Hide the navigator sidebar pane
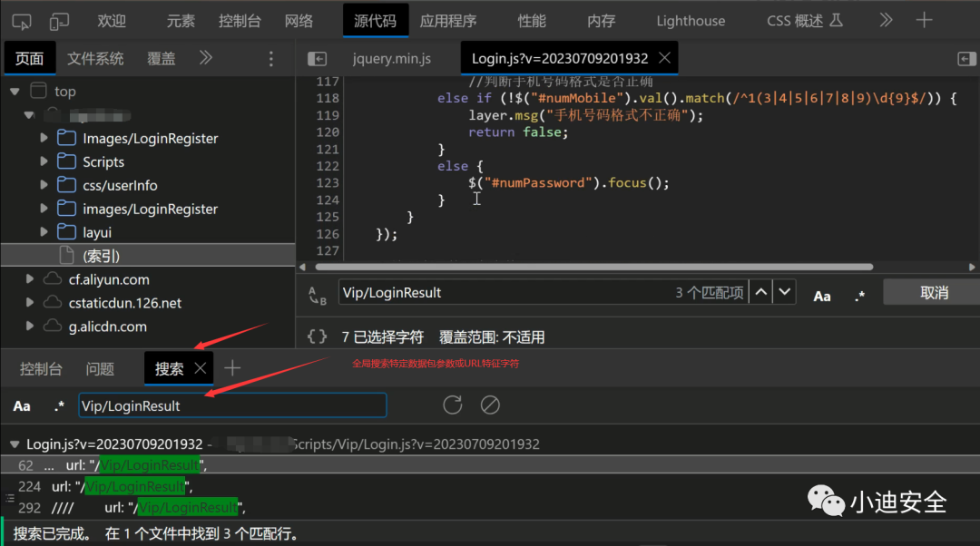This screenshot has width=980, height=546. 318,59
